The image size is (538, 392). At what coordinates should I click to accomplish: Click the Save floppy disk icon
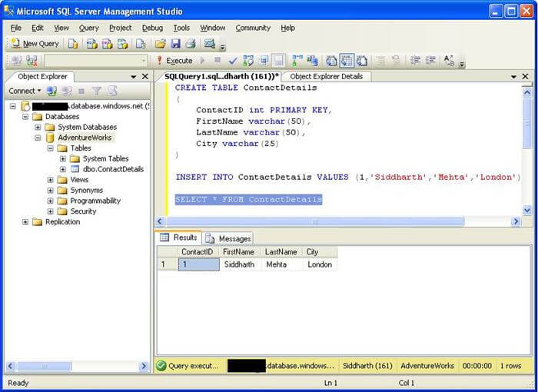(176, 44)
